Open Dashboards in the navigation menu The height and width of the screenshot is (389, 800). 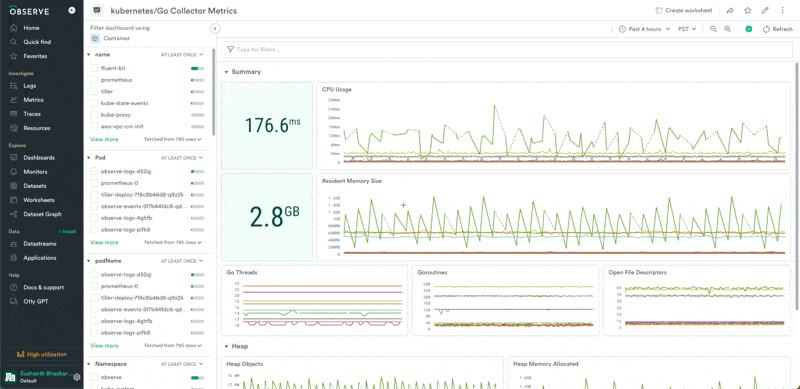pyautogui.click(x=39, y=158)
